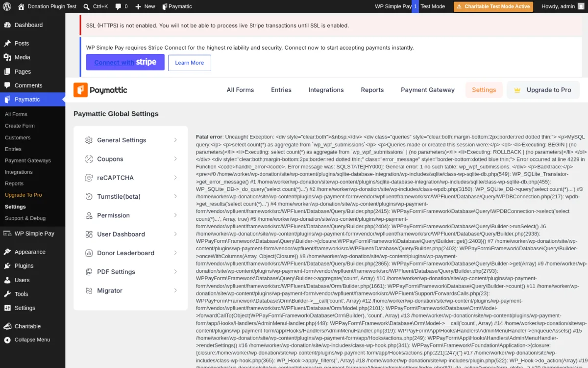Expand the Donor Leaderboard chevron

tap(175, 253)
